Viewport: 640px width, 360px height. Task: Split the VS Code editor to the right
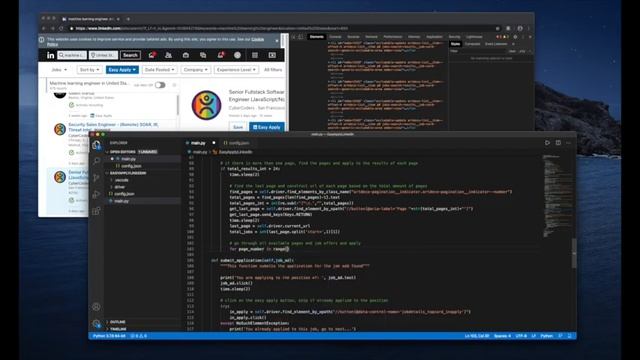pyautogui.click(x=558, y=143)
